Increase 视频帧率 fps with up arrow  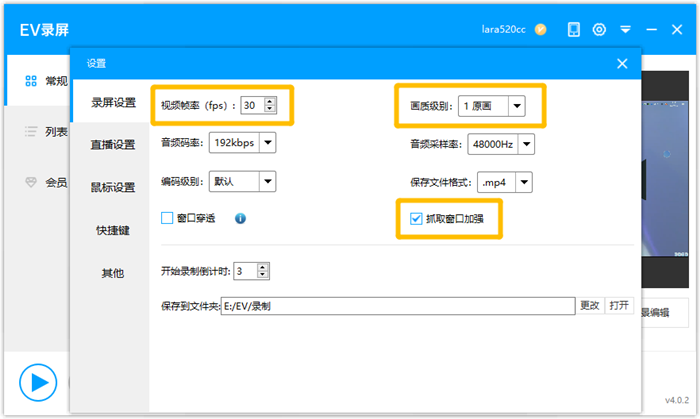269,101
